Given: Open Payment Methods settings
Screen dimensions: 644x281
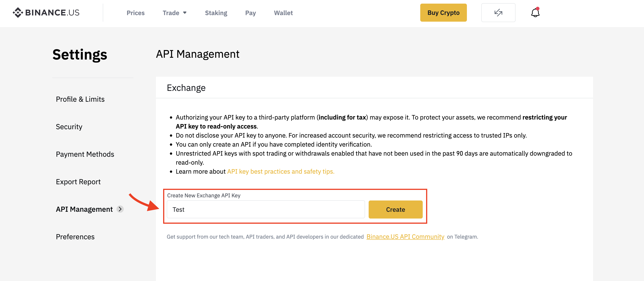Looking at the screenshot, I should pos(85,154).
